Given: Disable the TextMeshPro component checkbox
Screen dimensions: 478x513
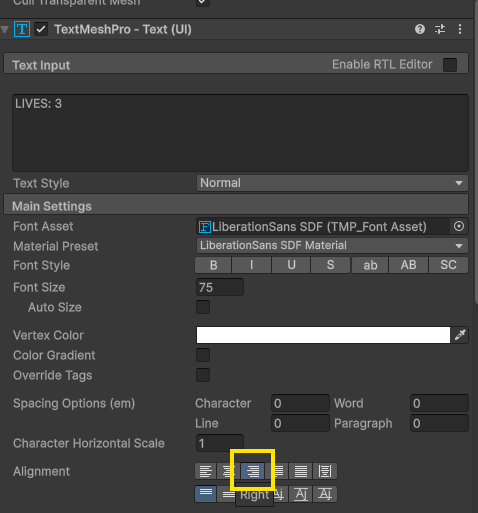Looking at the screenshot, I should pos(41,29).
